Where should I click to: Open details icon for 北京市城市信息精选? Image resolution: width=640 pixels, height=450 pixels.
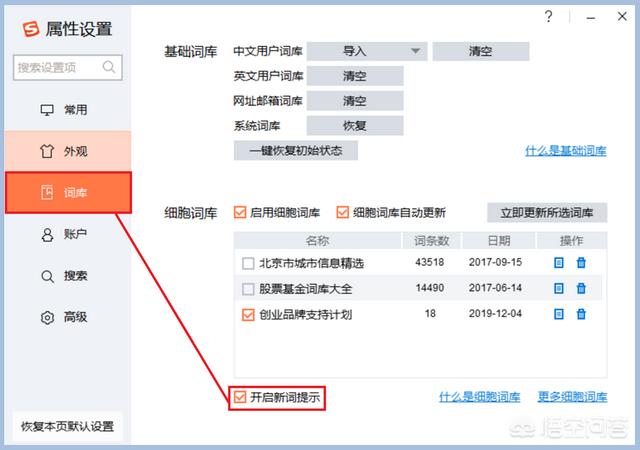(x=559, y=263)
